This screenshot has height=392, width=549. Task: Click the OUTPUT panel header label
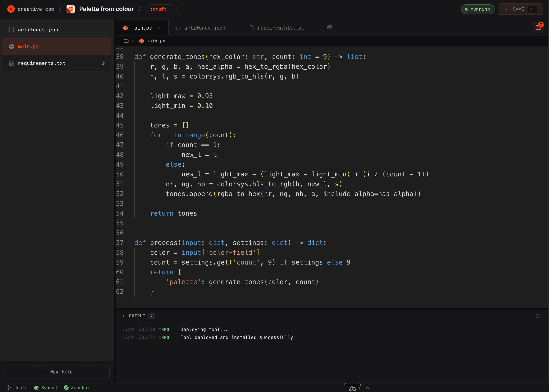coord(137,316)
